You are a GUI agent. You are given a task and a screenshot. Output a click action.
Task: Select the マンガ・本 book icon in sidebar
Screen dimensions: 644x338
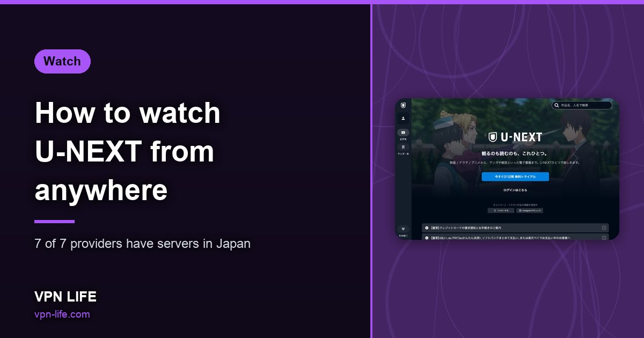pyautogui.click(x=403, y=147)
